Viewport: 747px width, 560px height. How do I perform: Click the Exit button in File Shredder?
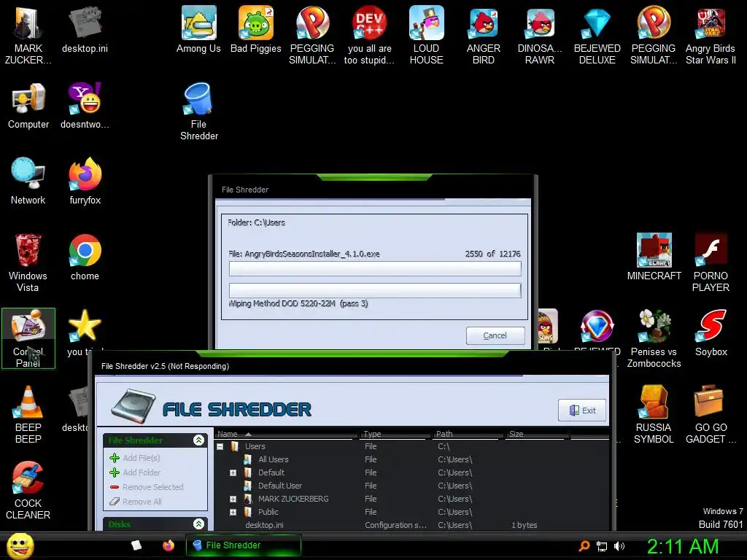click(582, 411)
